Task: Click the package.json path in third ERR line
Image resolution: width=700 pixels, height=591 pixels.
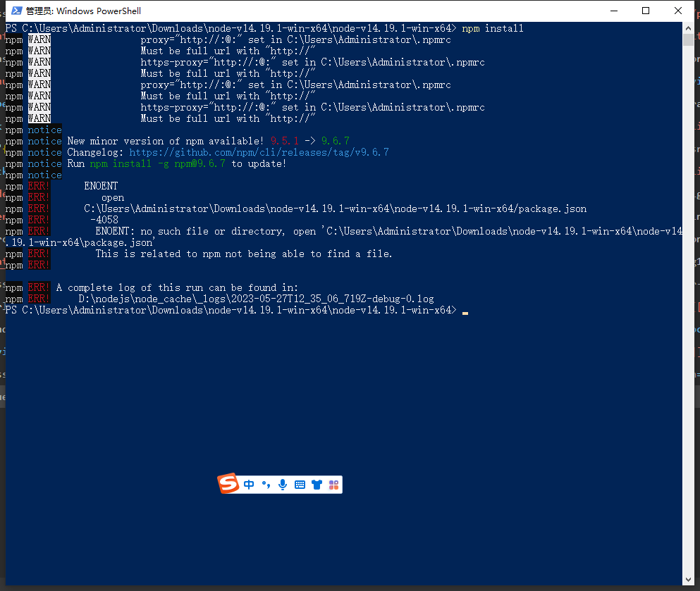Action: [336, 209]
